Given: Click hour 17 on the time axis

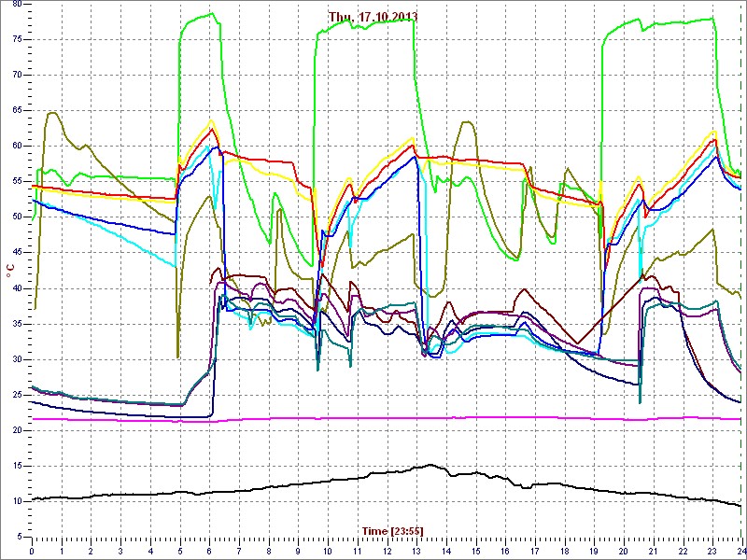Looking at the screenshot, I should click(x=534, y=552).
